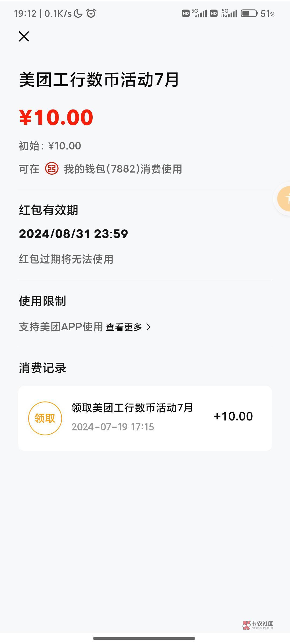Screen dimensions: 290x644
Task: Tap the orange 领取 circle badge
Action: [x=45, y=418]
